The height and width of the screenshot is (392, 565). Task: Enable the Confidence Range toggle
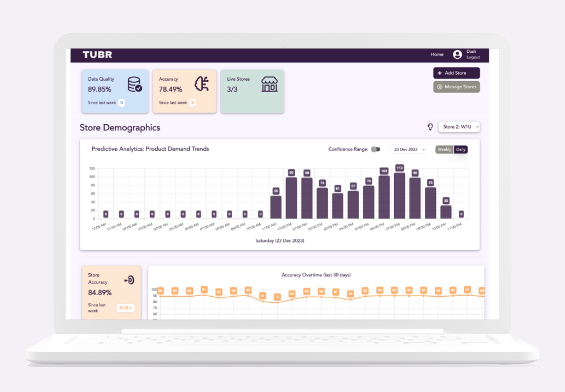(x=375, y=149)
